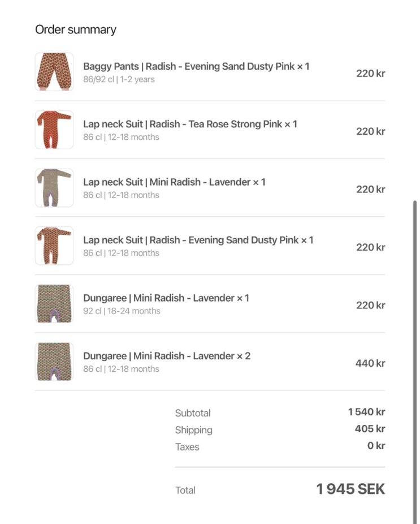Click the 86 cl Dungaree product image
The height and width of the screenshot is (524, 420).
tap(54, 362)
